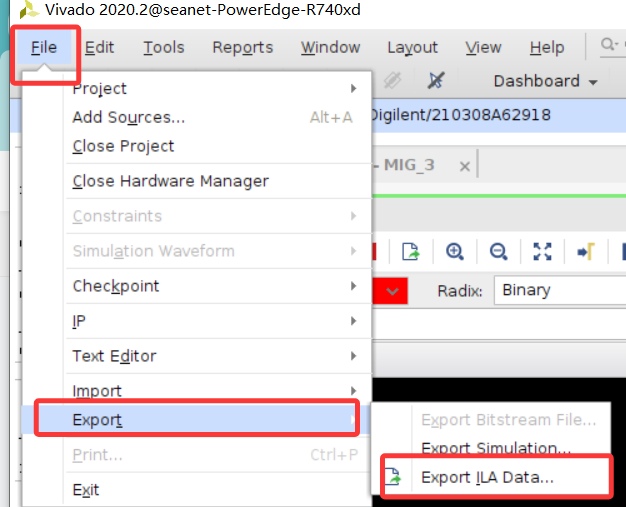
Task: Open the Tools menu
Action: coord(164,48)
